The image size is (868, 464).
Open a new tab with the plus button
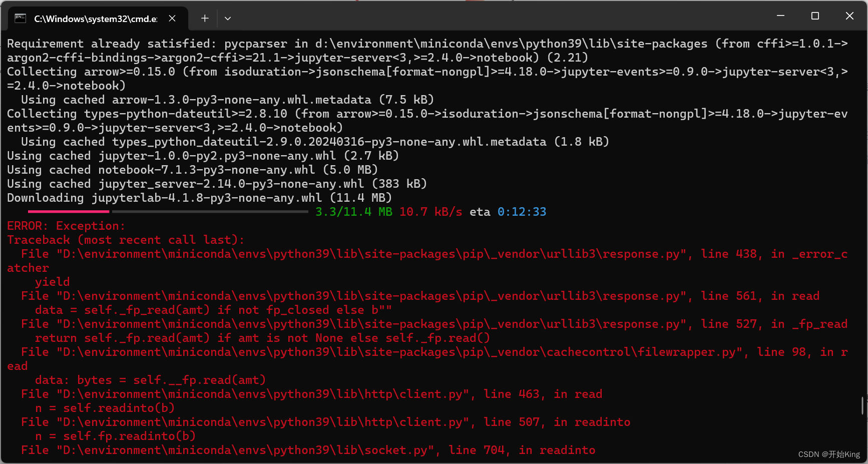[x=204, y=18]
